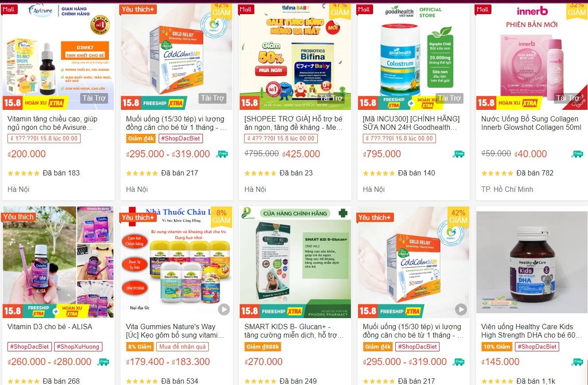The height and width of the screenshot is (385, 588).
Task: Click the Mall badge on Goodhealth Colostrum
Action: [364, 9]
